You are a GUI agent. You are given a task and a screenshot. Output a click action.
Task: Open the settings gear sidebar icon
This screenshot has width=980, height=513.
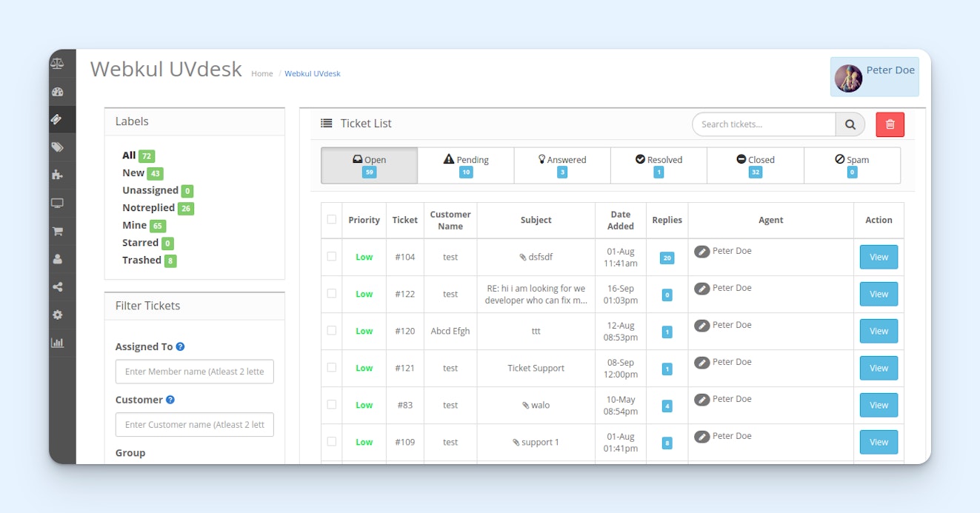pyautogui.click(x=57, y=315)
